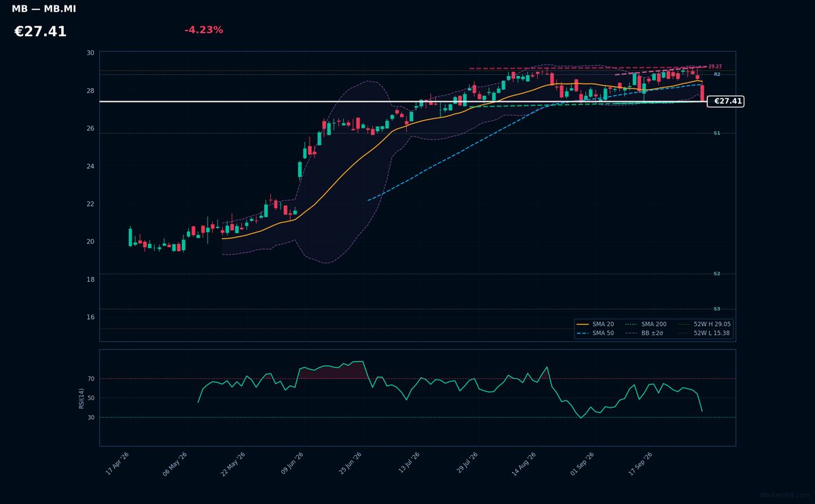Click the 50 level on RSI axis
Screen dimensions: 815x504
click(x=91, y=398)
